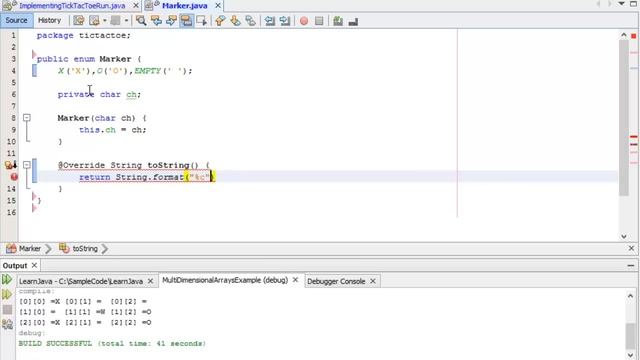The height and width of the screenshot is (360, 640).
Task: Close the Marker.java tab
Action: [x=218, y=6]
